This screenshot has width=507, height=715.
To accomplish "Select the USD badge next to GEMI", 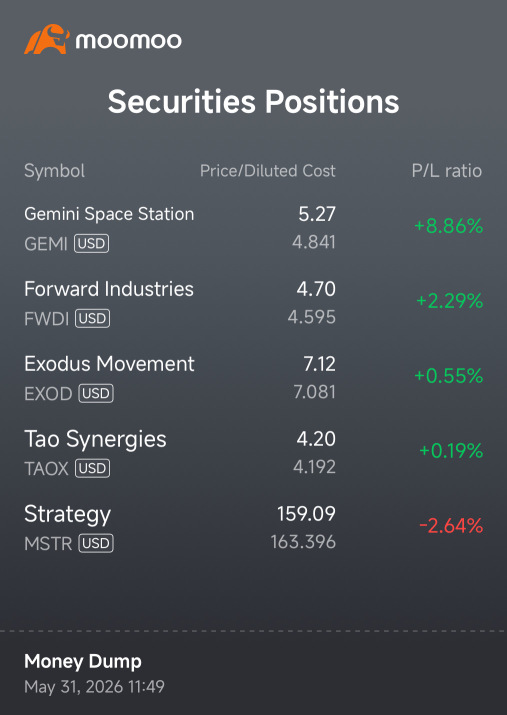I will (92, 244).
